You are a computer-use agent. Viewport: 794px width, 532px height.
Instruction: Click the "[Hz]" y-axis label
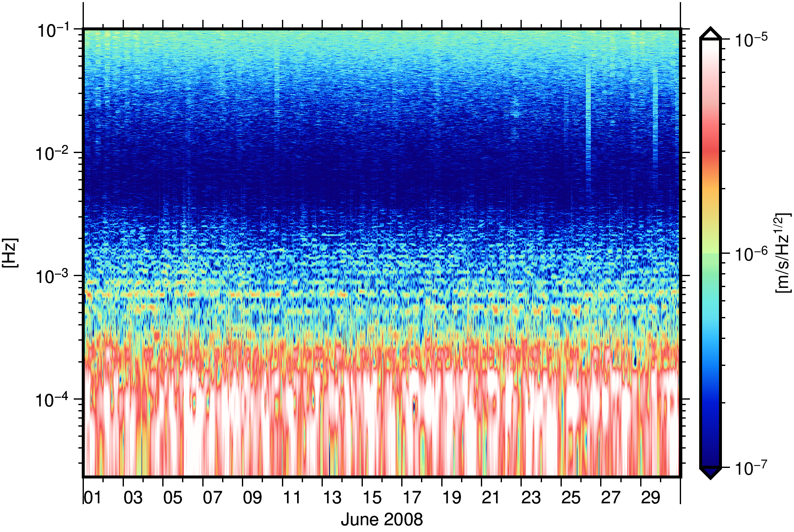coord(10,253)
